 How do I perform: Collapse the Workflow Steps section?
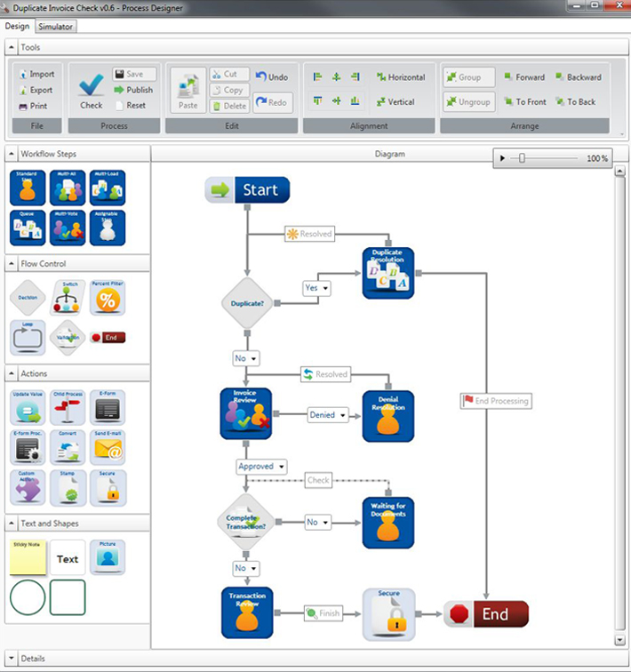pos(12,154)
